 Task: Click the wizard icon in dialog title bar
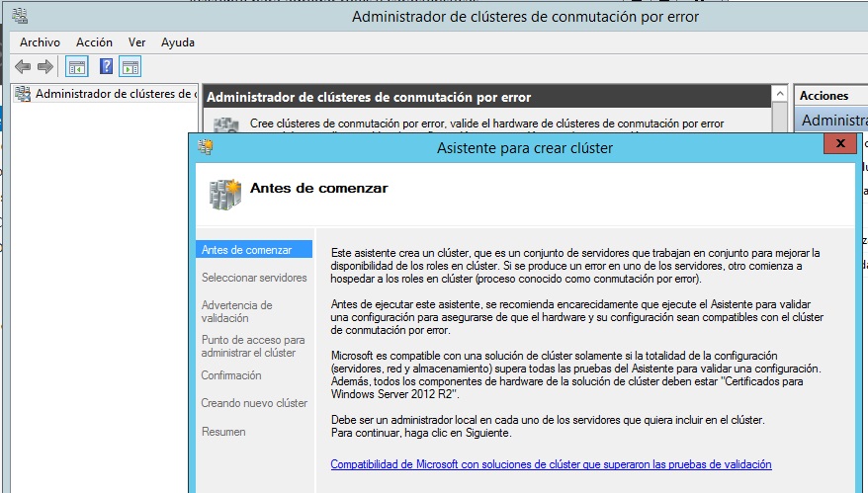206,148
